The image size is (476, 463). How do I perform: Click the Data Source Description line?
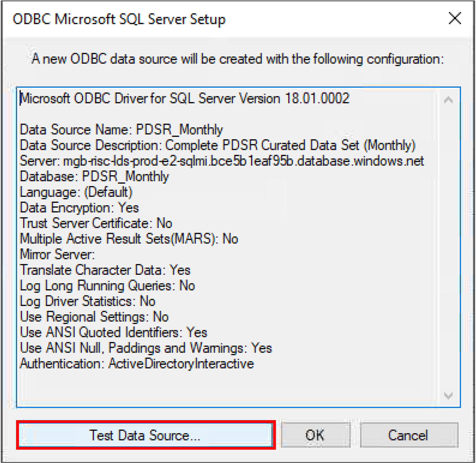point(218,145)
